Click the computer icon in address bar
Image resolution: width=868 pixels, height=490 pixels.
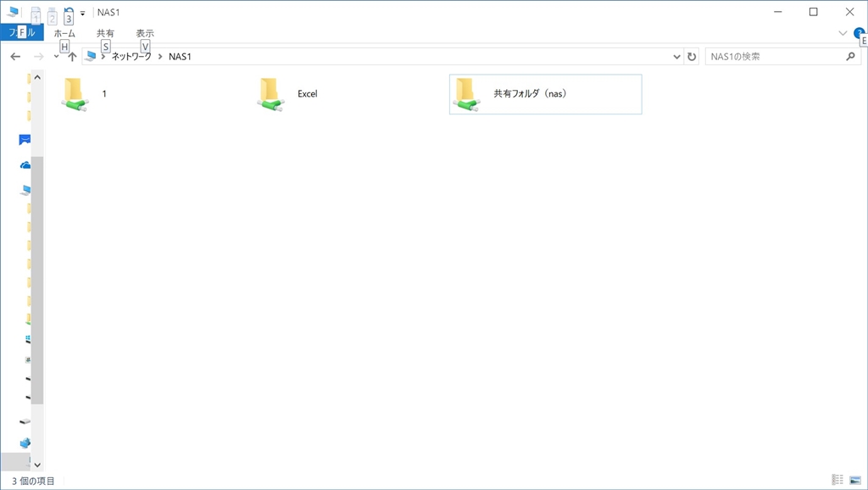pos(92,56)
